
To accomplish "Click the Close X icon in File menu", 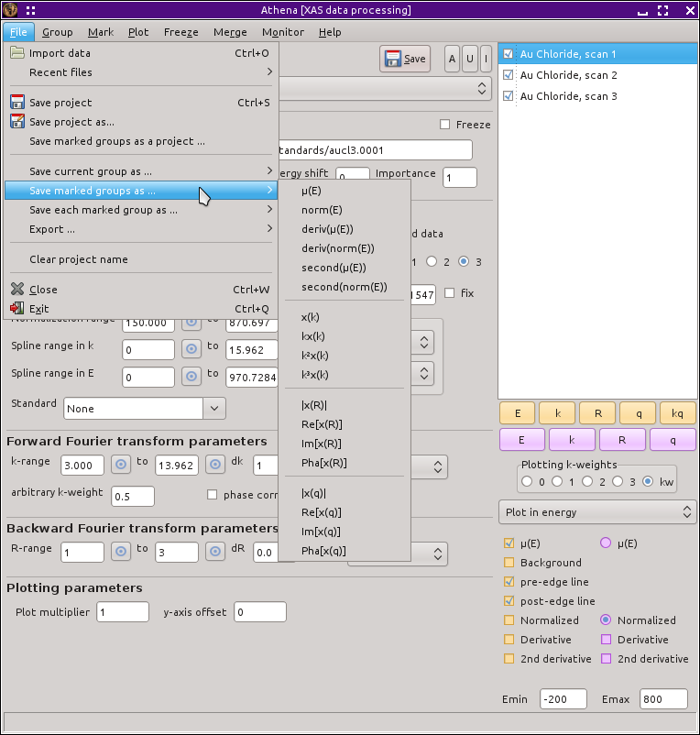I will [x=17, y=290].
